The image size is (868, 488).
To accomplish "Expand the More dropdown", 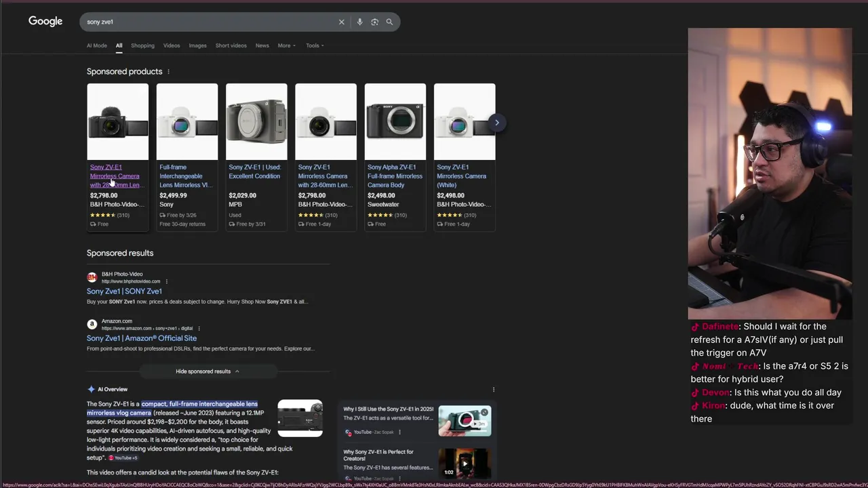I will pyautogui.click(x=287, y=45).
